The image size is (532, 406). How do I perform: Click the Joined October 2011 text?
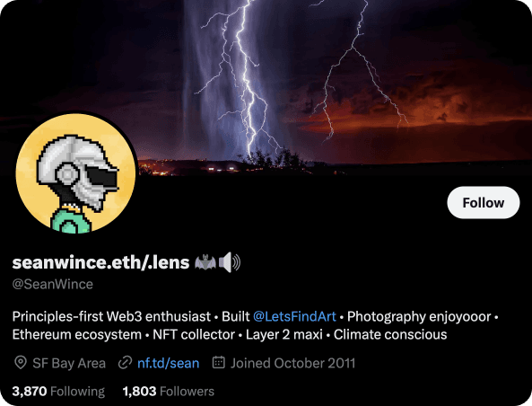click(292, 363)
